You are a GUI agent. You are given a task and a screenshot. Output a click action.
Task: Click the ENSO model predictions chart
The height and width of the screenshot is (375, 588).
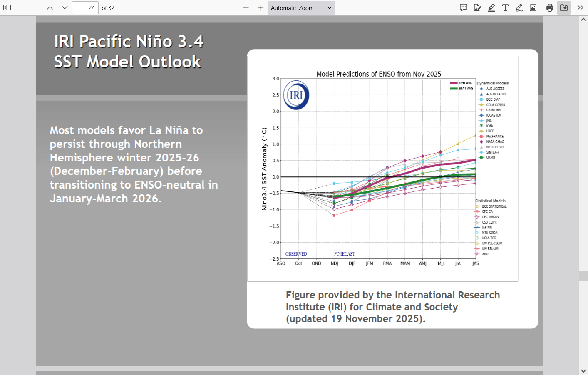[382, 169]
